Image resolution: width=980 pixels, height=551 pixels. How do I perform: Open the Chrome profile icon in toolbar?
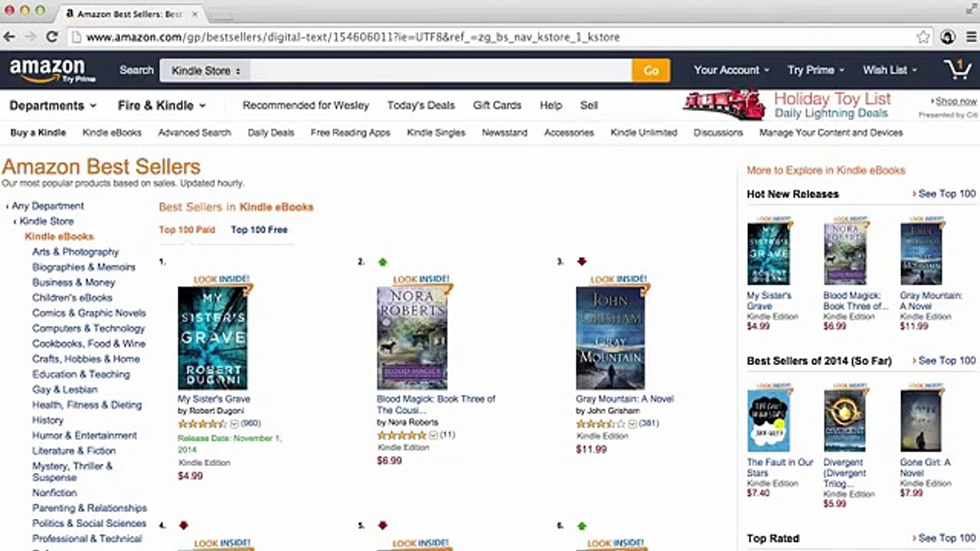tap(948, 37)
